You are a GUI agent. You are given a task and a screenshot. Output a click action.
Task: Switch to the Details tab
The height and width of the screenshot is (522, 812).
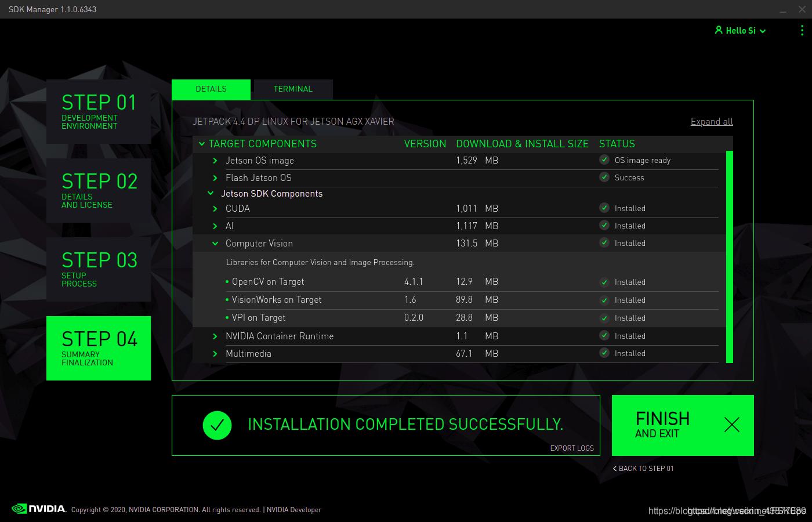(x=211, y=89)
